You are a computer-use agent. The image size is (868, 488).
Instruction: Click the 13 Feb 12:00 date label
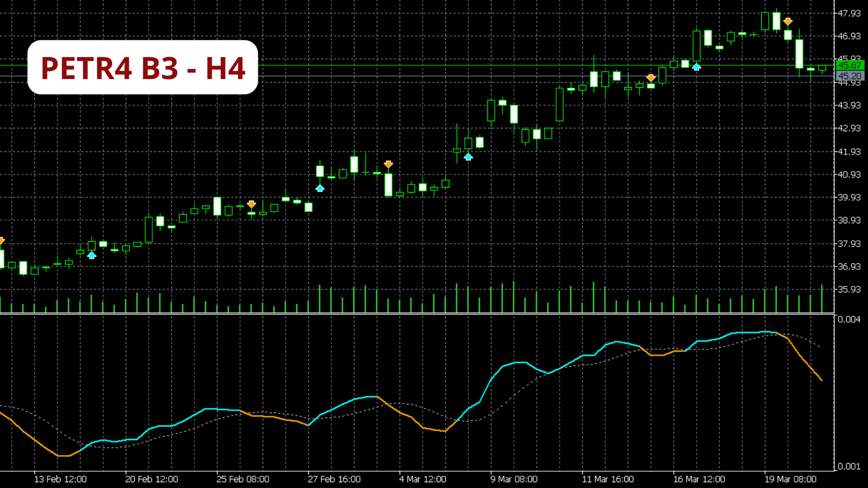coord(60,479)
